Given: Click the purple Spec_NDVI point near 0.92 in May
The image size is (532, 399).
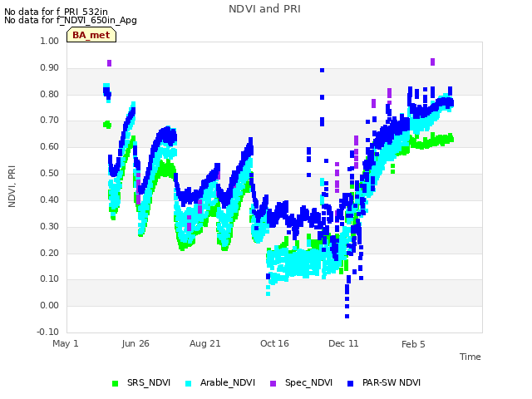Looking at the screenshot, I should point(109,63).
